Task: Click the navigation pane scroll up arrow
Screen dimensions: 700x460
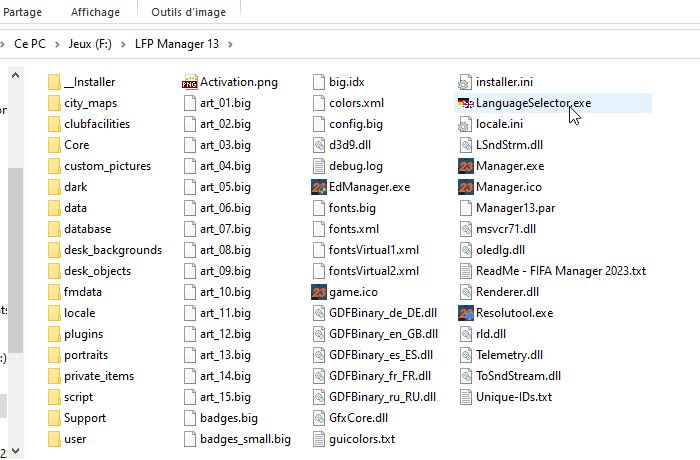Action: point(16,75)
